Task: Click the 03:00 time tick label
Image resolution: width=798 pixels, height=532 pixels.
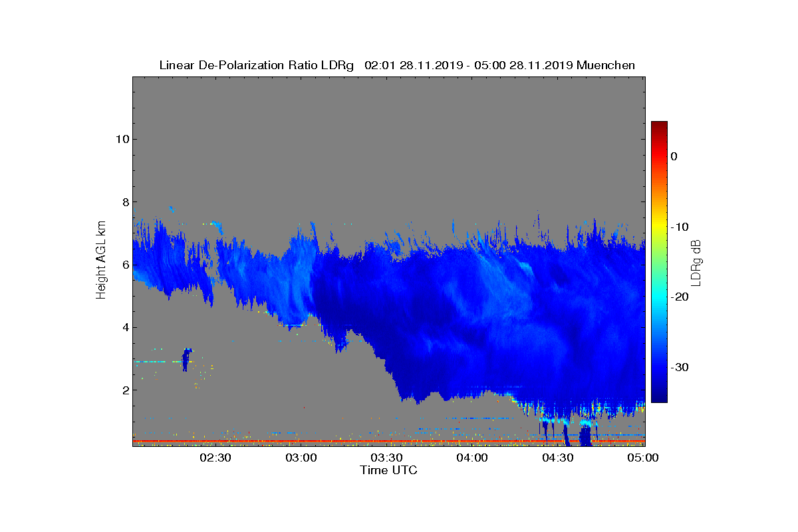Action: [301, 458]
